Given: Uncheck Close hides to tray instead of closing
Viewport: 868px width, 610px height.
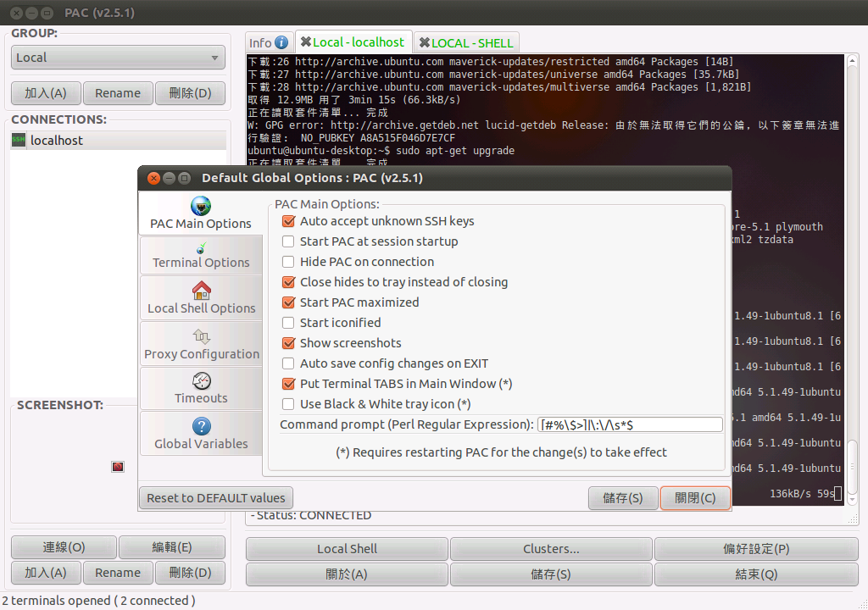Looking at the screenshot, I should [288, 282].
